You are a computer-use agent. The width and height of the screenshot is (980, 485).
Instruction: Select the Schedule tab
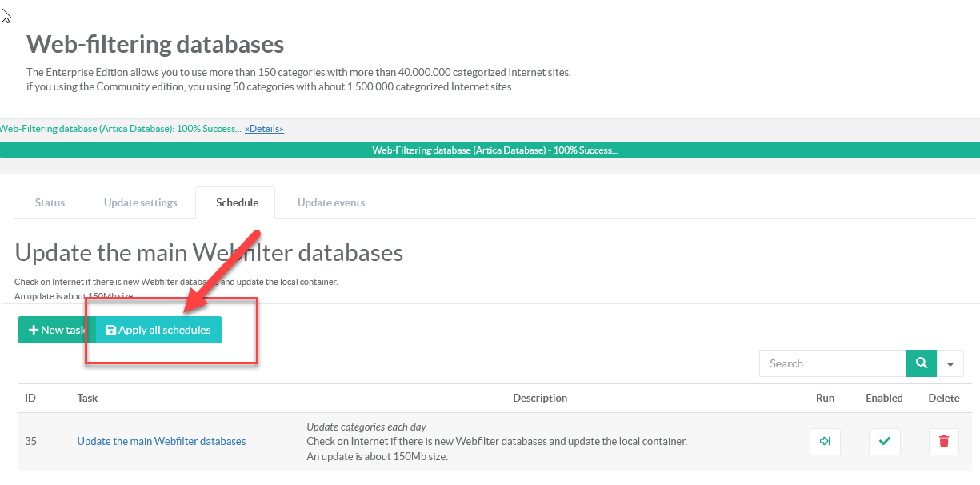[237, 203]
